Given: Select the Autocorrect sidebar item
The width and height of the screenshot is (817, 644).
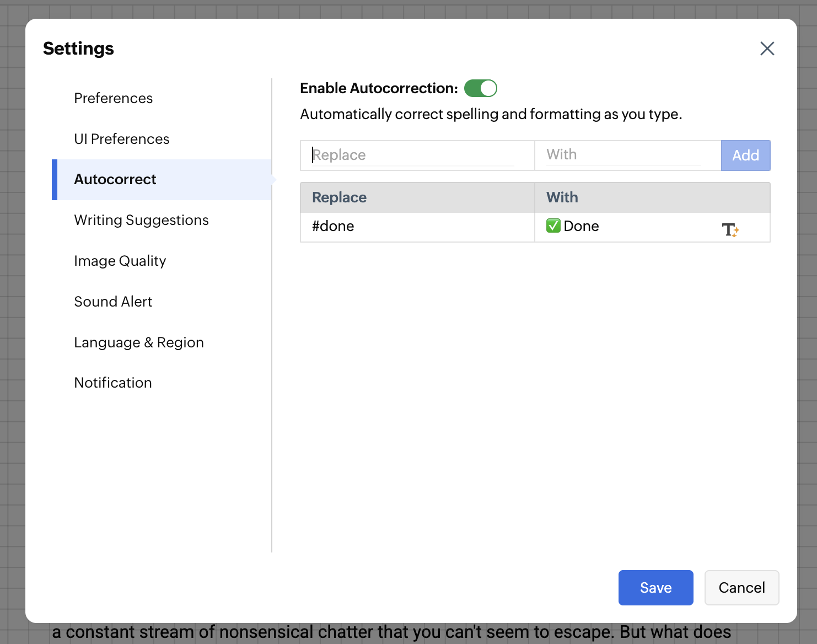Looking at the screenshot, I should coord(115,180).
